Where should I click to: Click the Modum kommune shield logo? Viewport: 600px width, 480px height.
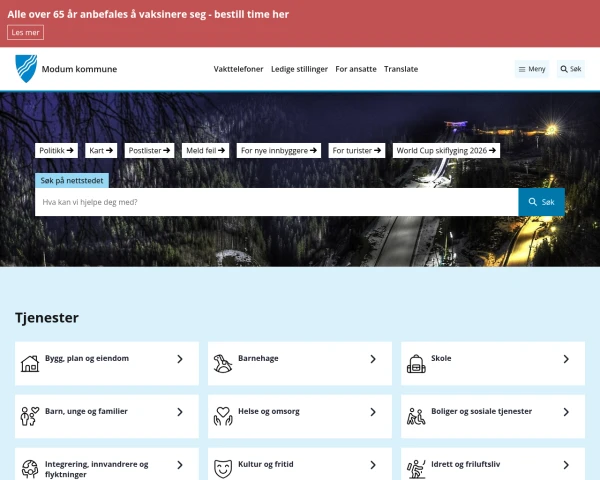pos(26,69)
